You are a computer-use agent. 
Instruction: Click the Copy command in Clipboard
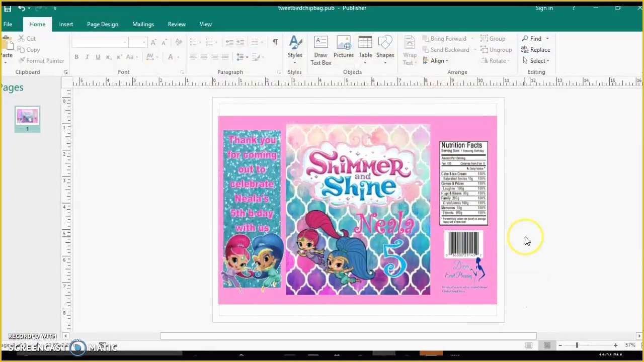tap(28, 50)
